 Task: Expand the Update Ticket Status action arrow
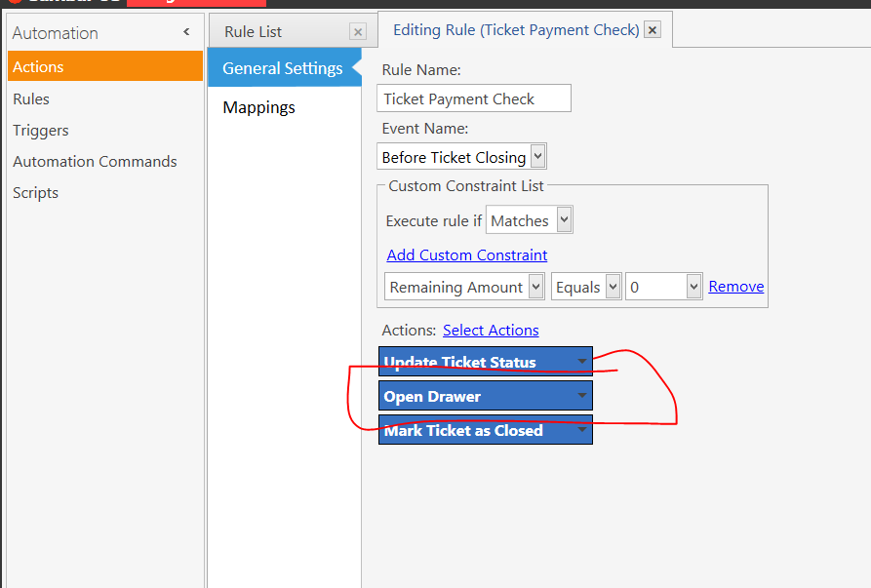click(581, 362)
